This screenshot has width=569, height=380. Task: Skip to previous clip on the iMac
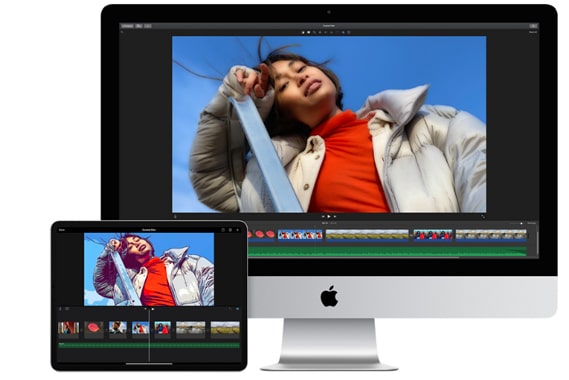[x=323, y=217]
